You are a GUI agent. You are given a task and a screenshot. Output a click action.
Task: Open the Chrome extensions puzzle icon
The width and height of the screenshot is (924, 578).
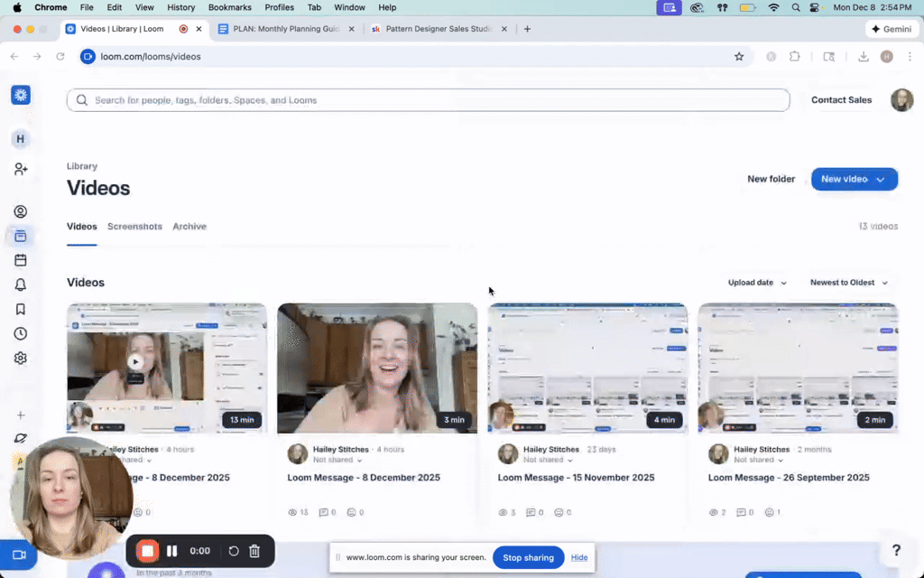[795, 57]
